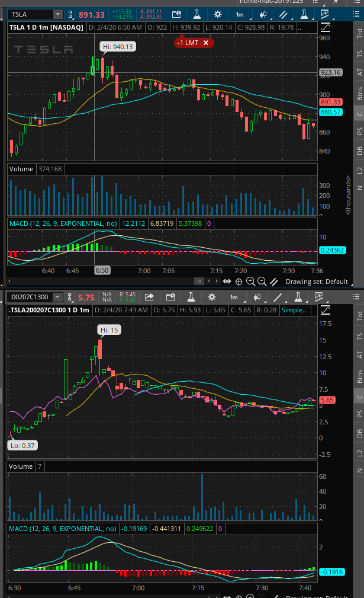Toggle price scale icon on option chart

pos(325,310)
